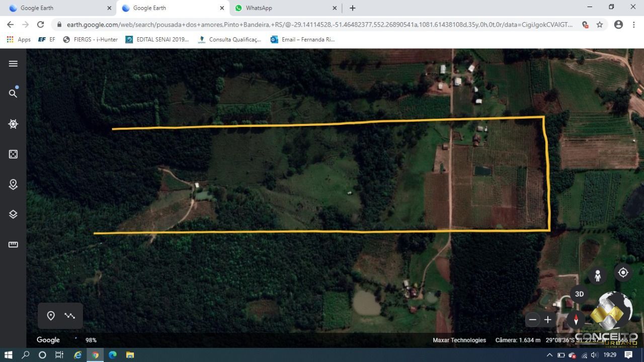This screenshot has width=644, height=362.
Task: Reload the Google Earth page
Action: [41, 24]
